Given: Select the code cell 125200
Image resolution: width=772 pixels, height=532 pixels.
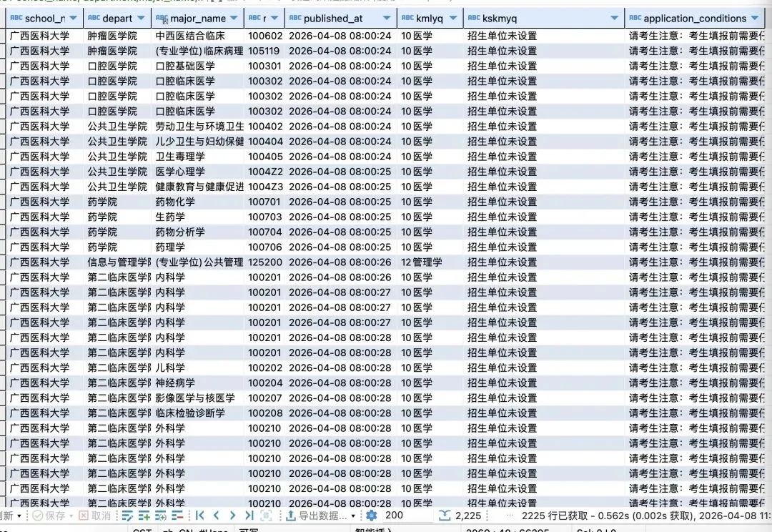Looking at the screenshot, I should point(265,262).
